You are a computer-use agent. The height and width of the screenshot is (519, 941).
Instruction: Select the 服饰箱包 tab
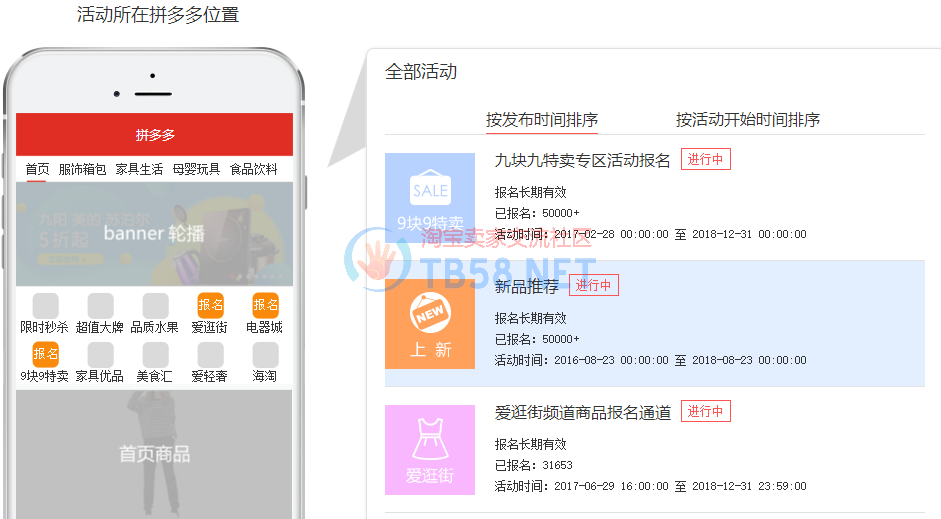tap(82, 169)
